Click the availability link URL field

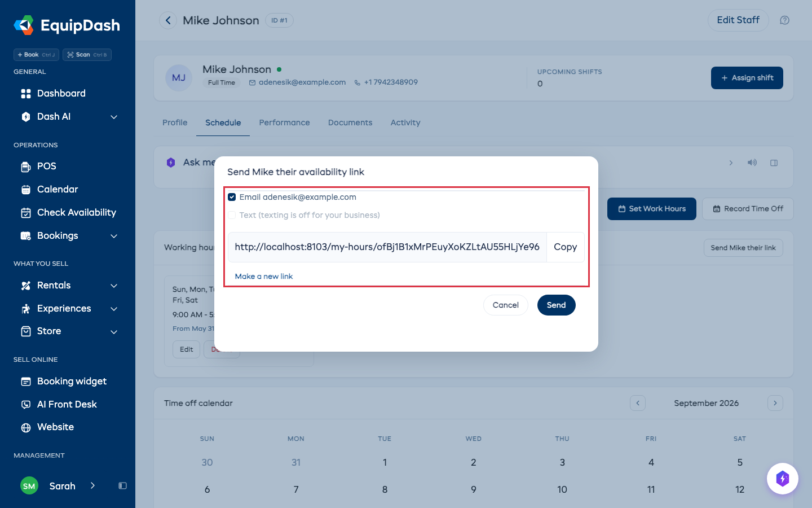(x=387, y=247)
